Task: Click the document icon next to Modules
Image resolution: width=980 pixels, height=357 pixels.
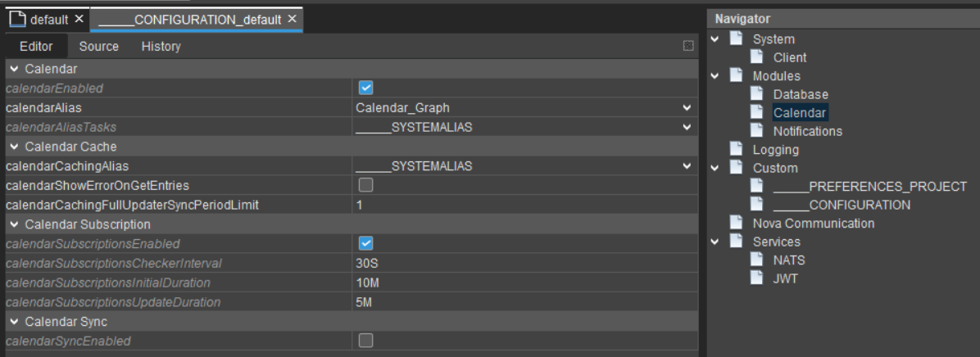Action: [736, 75]
